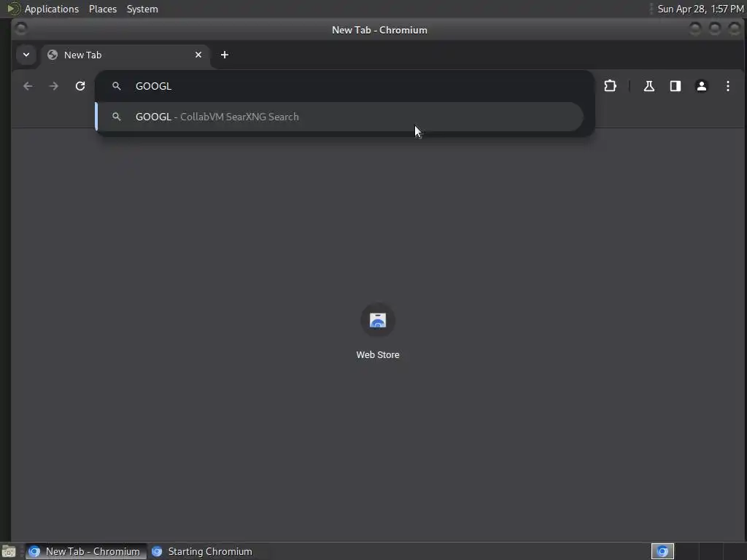This screenshot has width=747, height=560.
Task: Reload the page
Action: pos(80,86)
